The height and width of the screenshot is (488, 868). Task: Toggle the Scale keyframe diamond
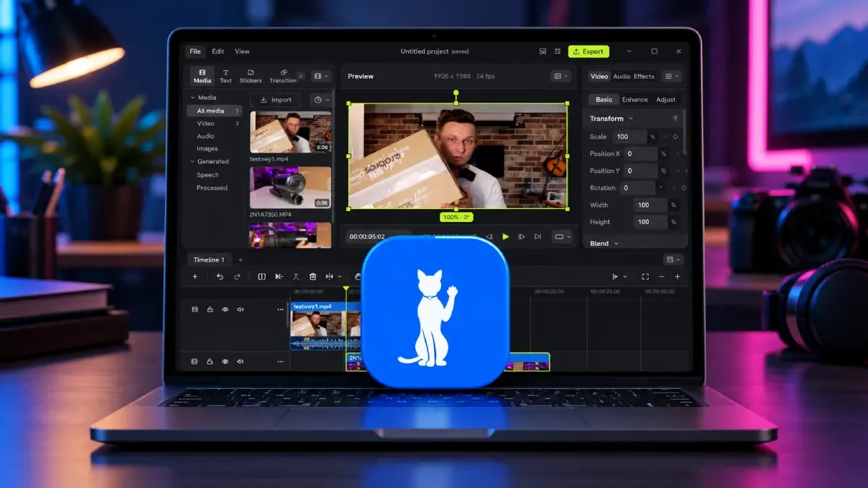pos(676,137)
